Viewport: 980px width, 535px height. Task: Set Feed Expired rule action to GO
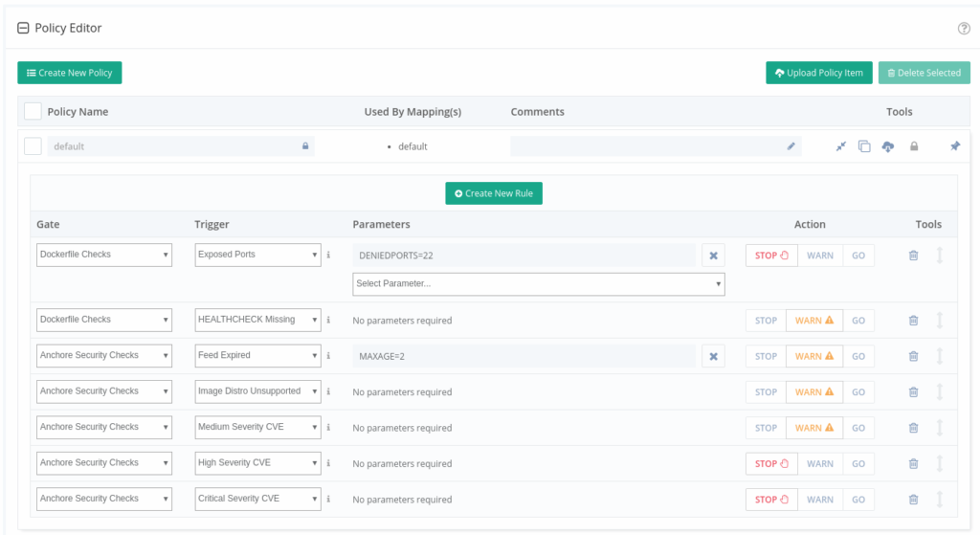858,356
